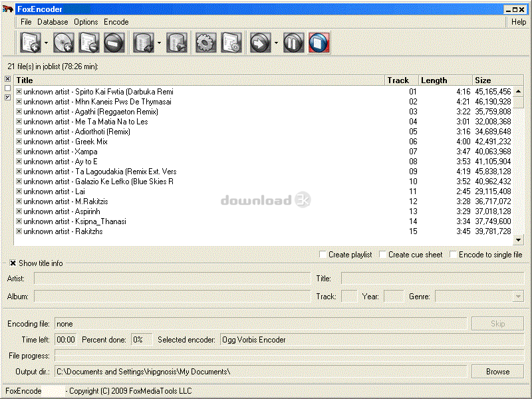
Task: Select the row 'unknown artist - Aspirinh'
Action: coord(263,211)
